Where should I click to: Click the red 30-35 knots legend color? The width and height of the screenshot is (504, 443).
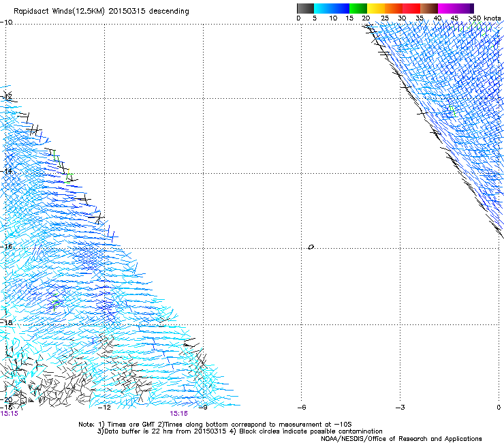411,8
